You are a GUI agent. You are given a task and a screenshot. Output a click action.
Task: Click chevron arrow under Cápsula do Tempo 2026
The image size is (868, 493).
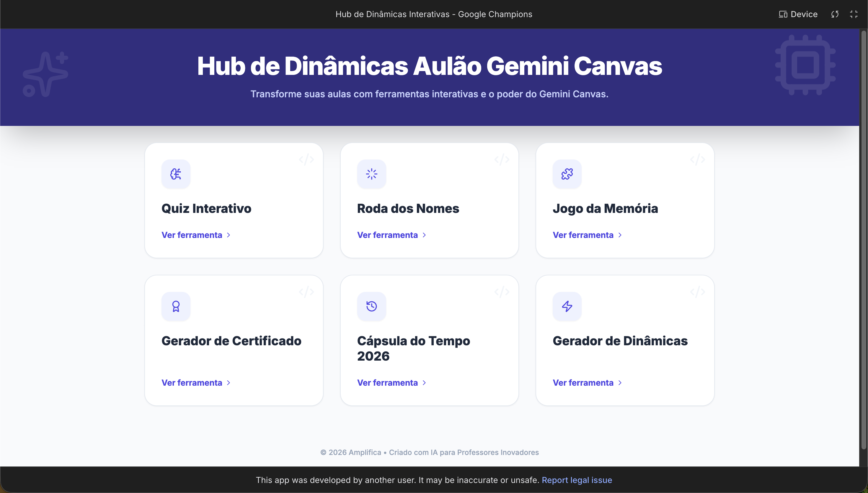tap(424, 383)
